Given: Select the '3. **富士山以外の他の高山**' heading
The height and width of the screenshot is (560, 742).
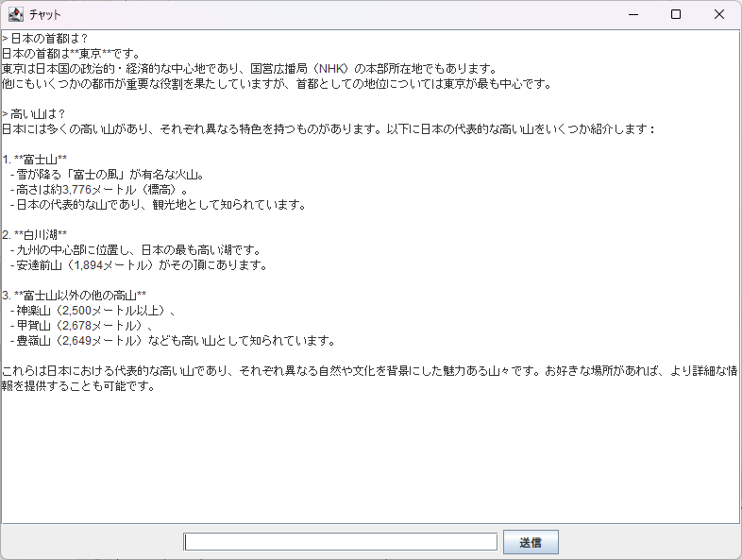Looking at the screenshot, I should (x=75, y=295).
